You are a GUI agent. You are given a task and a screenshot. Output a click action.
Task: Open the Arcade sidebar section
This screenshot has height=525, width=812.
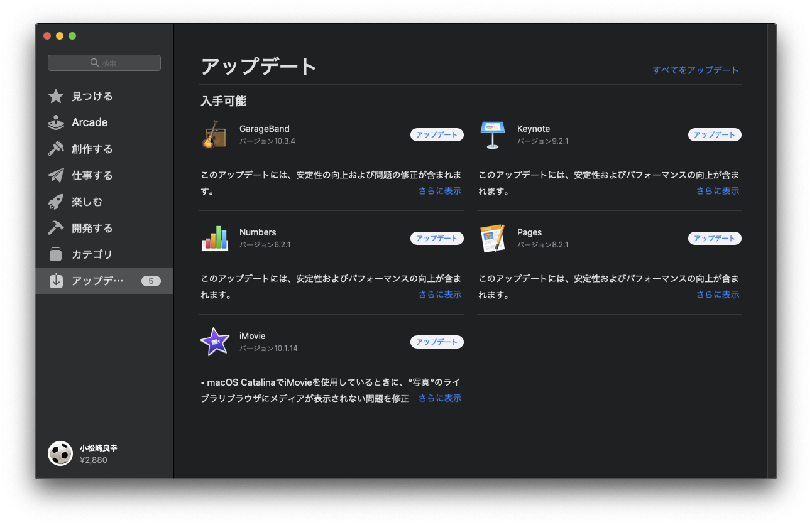coord(104,122)
